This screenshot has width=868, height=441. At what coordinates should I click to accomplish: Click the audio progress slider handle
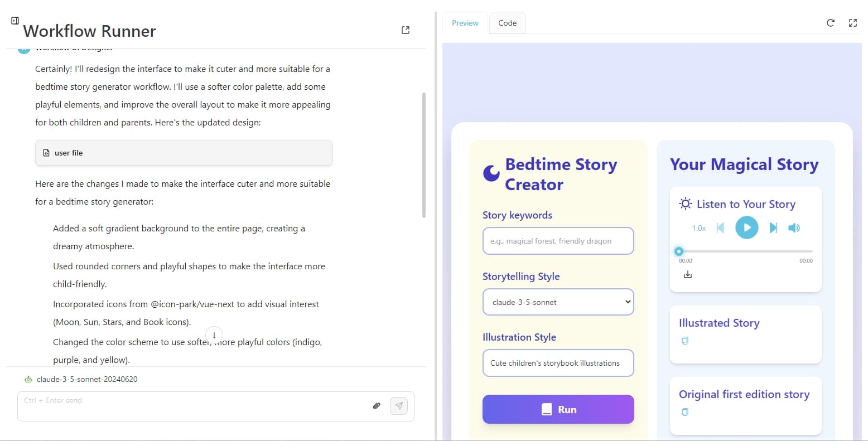[x=679, y=251]
